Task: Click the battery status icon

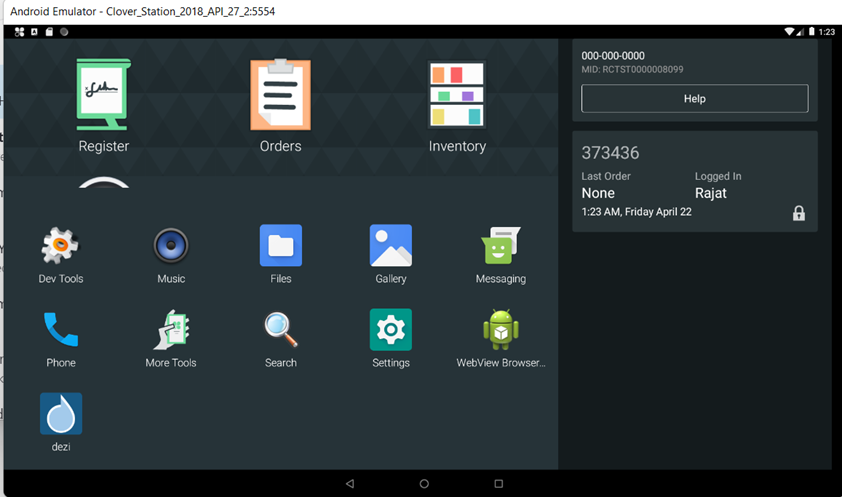Action: [811, 32]
